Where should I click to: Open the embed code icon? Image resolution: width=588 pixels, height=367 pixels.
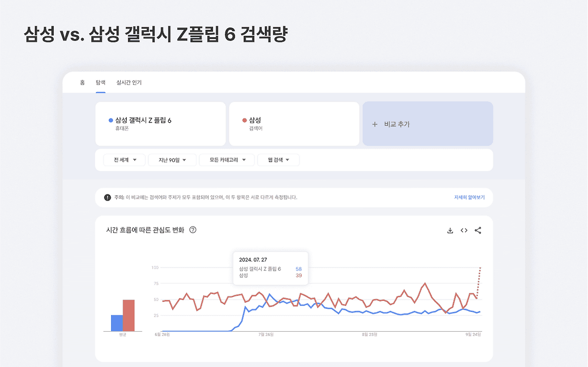pyautogui.click(x=464, y=231)
